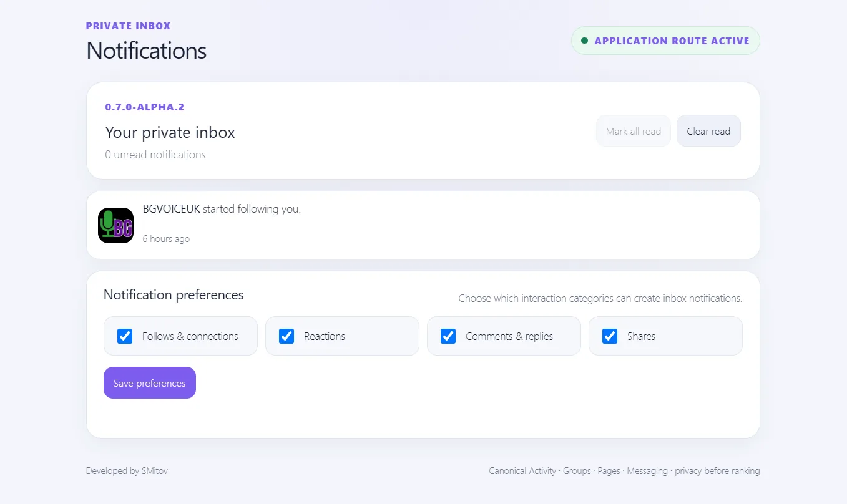The height and width of the screenshot is (504, 847).
Task: Toggle the Comments & replies checkbox
Action: pyautogui.click(x=448, y=336)
